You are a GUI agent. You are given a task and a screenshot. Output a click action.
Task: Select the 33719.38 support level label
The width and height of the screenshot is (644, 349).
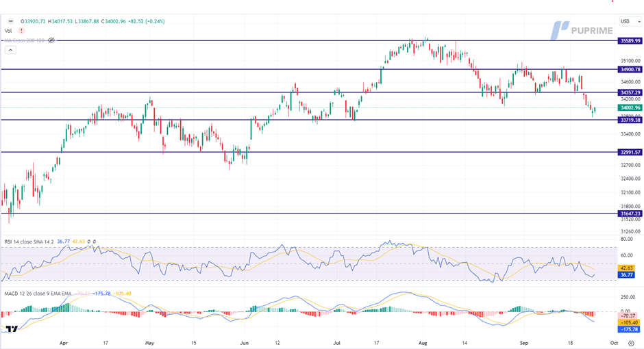click(629, 120)
